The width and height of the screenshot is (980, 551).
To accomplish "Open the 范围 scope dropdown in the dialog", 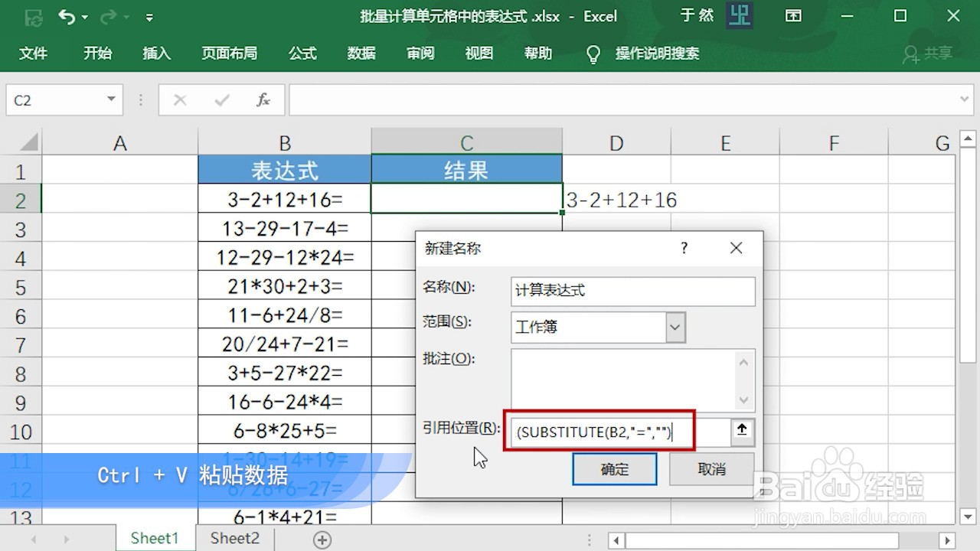I will click(x=675, y=327).
